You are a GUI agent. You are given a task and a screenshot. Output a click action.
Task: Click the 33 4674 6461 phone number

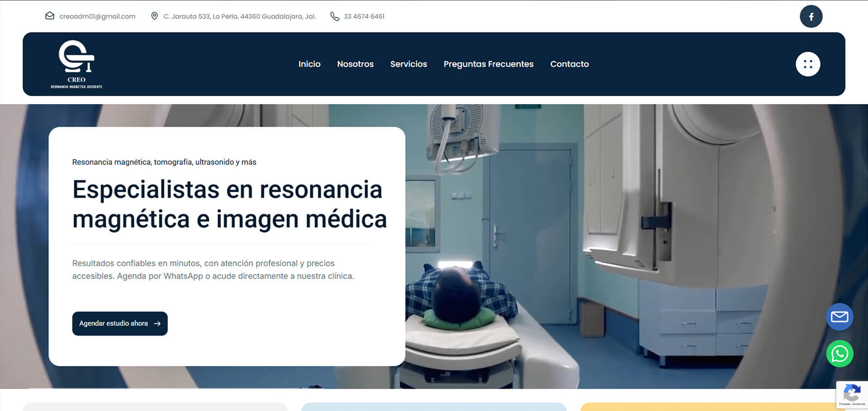pos(364,16)
